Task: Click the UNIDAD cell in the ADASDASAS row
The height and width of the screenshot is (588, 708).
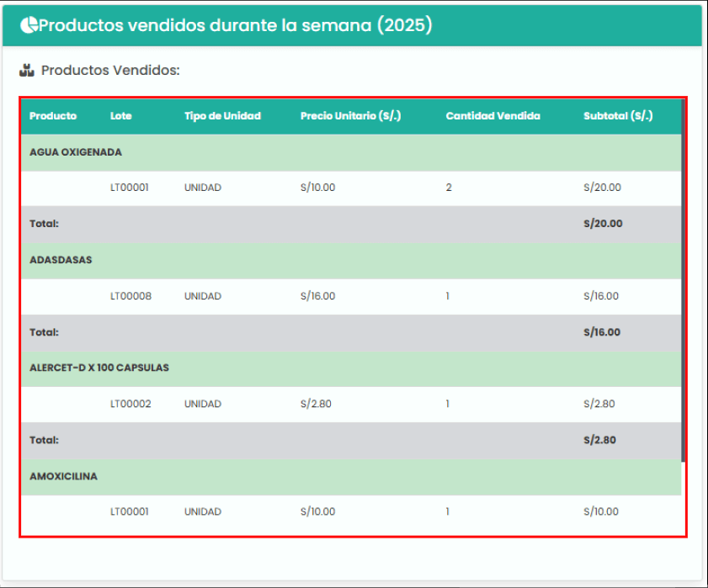Action: coord(201,295)
